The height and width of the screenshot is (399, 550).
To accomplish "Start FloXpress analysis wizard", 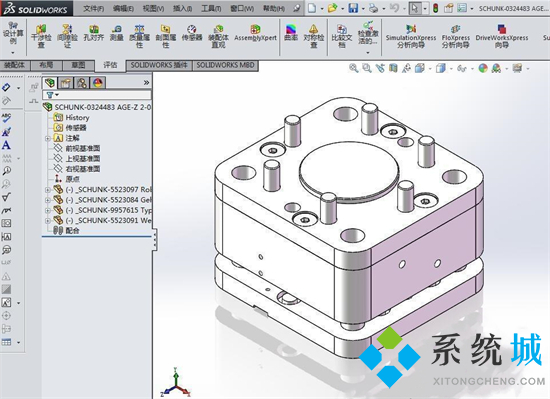I will [456, 36].
